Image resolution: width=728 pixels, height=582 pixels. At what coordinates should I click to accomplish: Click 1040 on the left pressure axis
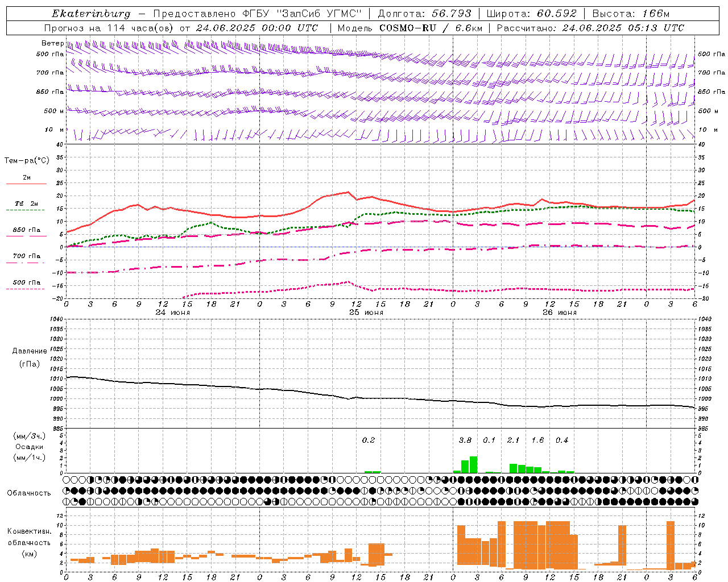click(x=56, y=319)
